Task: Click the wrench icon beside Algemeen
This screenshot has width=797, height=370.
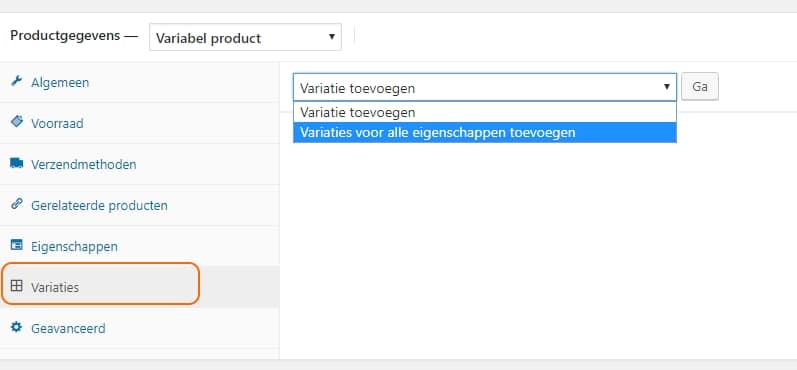Action: (16, 81)
